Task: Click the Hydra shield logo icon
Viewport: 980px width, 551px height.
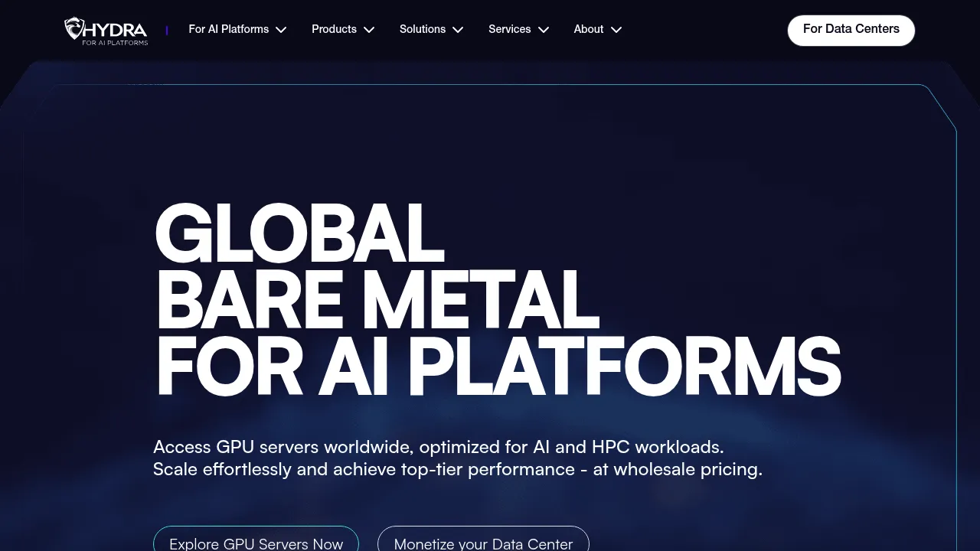Action: tap(74, 28)
